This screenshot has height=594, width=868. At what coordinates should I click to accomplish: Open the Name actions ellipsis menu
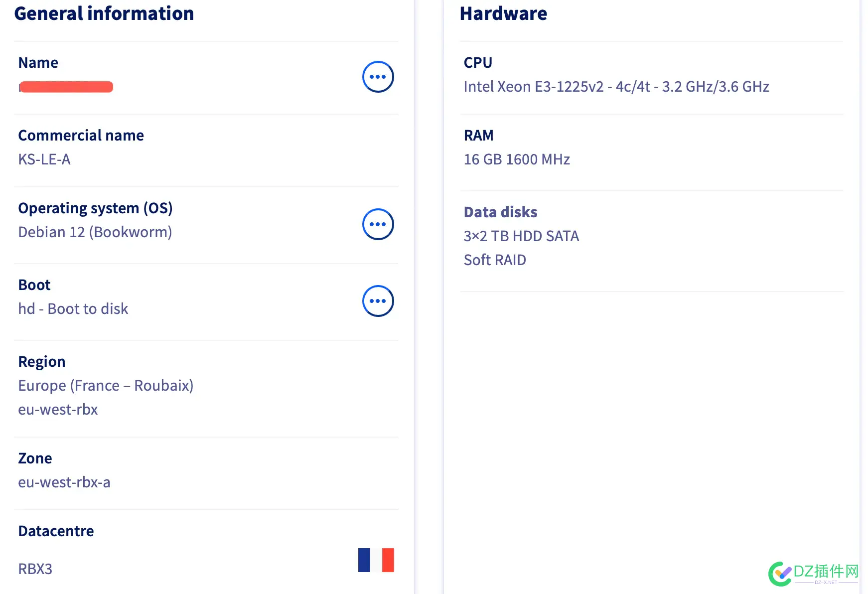[x=378, y=77]
